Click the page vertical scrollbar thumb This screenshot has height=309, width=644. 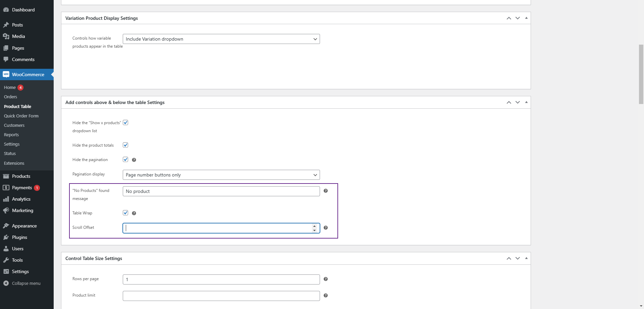click(x=641, y=74)
